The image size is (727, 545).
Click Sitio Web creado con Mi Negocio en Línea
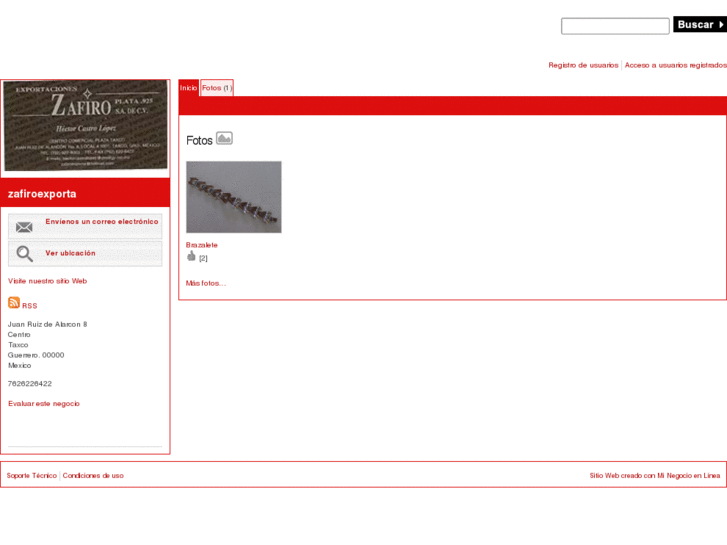pyautogui.click(x=655, y=476)
